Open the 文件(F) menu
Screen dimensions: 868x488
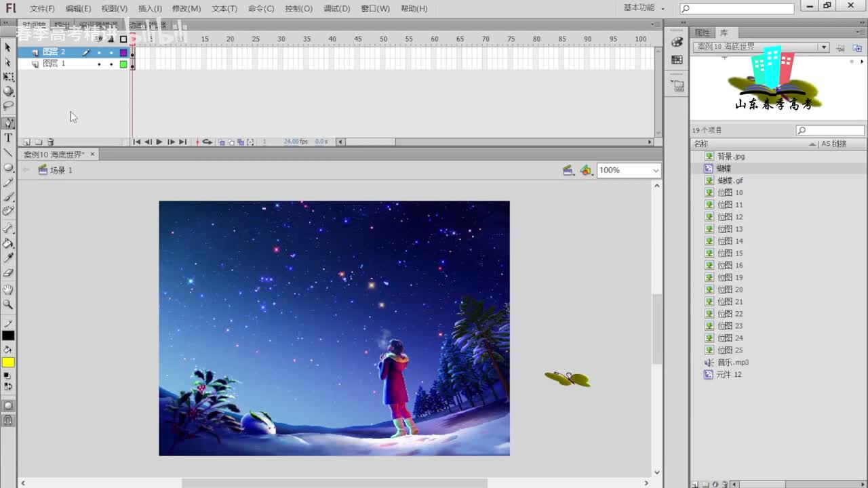tap(42, 8)
